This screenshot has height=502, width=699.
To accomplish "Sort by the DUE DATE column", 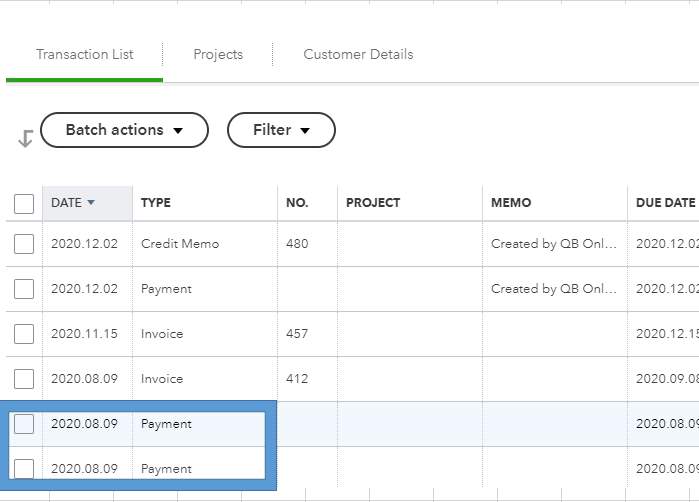I will tap(665, 203).
